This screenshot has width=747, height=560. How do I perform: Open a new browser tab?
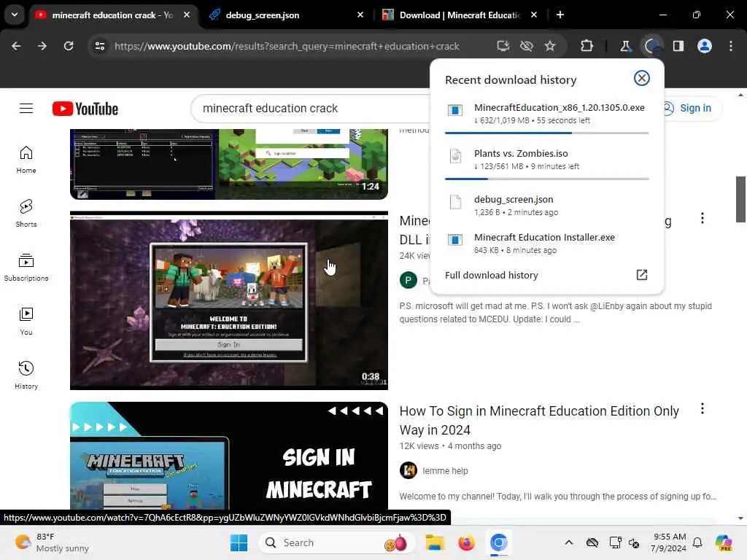click(560, 15)
